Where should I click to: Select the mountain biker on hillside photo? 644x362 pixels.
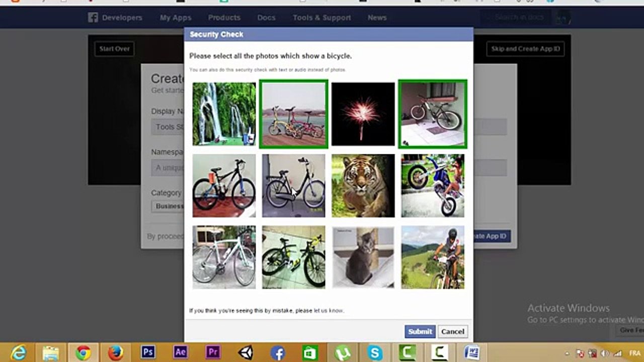[x=433, y=257]
